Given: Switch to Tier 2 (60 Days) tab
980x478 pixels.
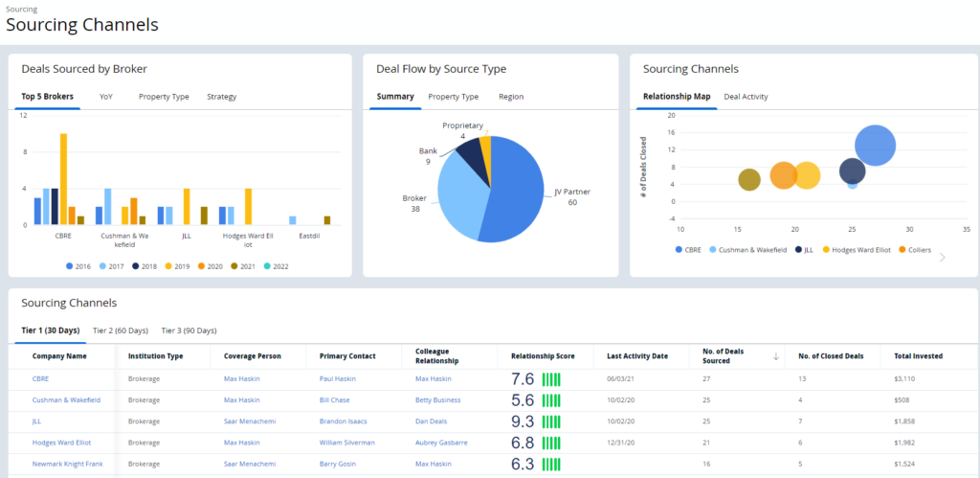Looking at the screenshot, I should [x=121, y=330].
